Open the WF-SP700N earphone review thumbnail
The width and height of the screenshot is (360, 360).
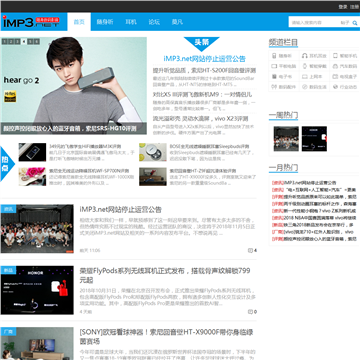coord(32,177)
